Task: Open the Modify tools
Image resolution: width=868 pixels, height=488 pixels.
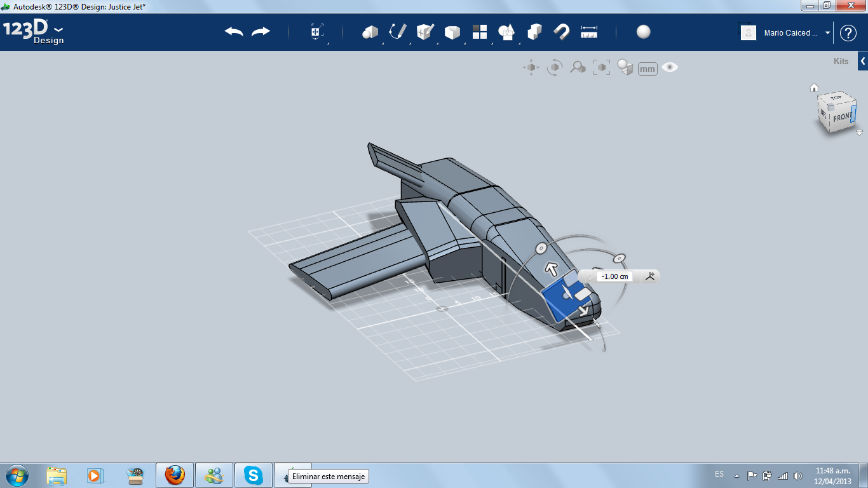Action: click(x=452, y=32)
